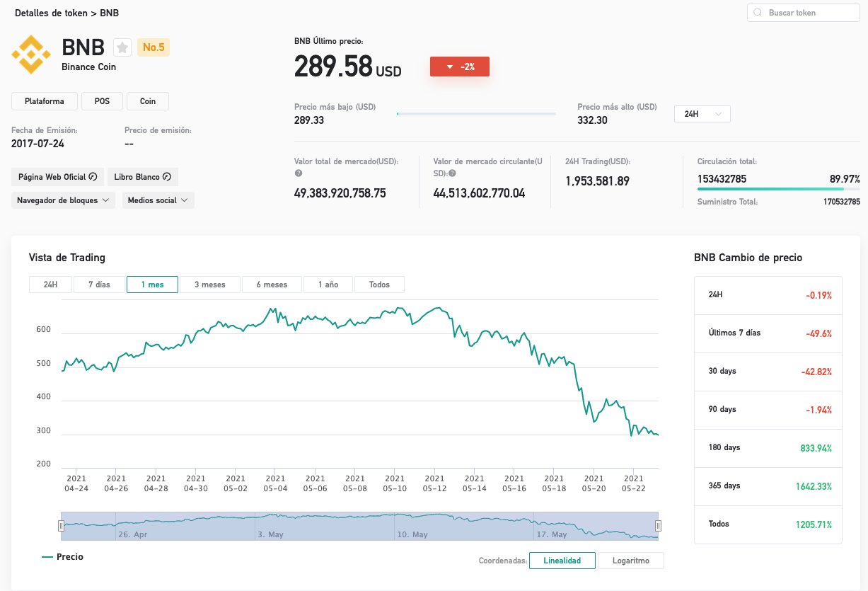Select the 7 días chart tab
868x591 pixels.
(99, 285)
